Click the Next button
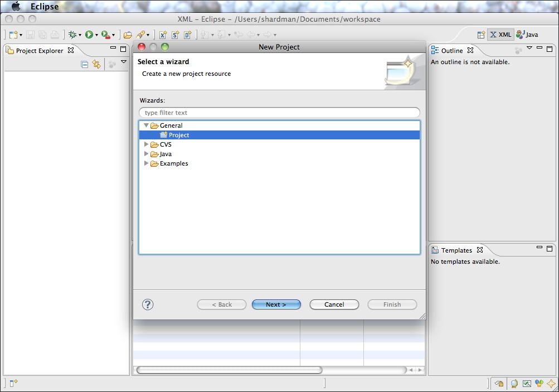The width and height of the screenshot is (559, 392). click(x=276, y=304)
